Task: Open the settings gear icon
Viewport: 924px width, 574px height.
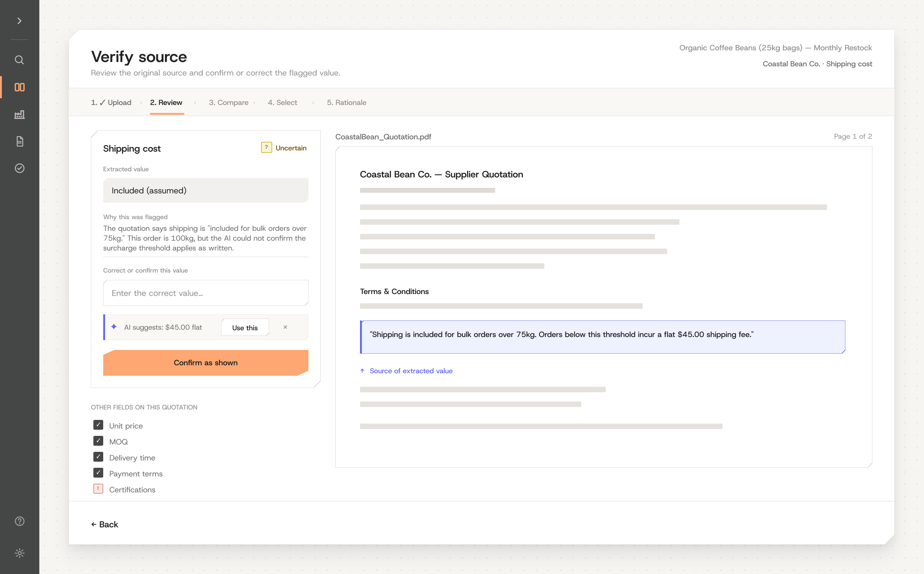Action: (x=19, y=553)
